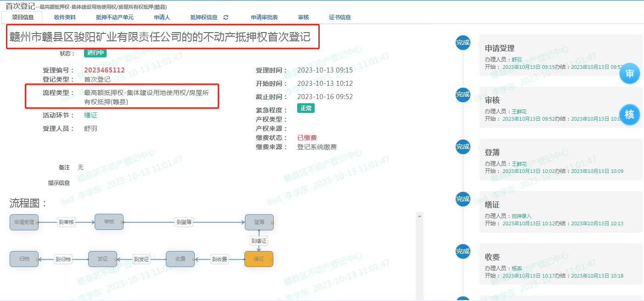Click the green 正常 urgency badge
The width and height of the screenshot is (644, 301).
click(x=306, y=109)
